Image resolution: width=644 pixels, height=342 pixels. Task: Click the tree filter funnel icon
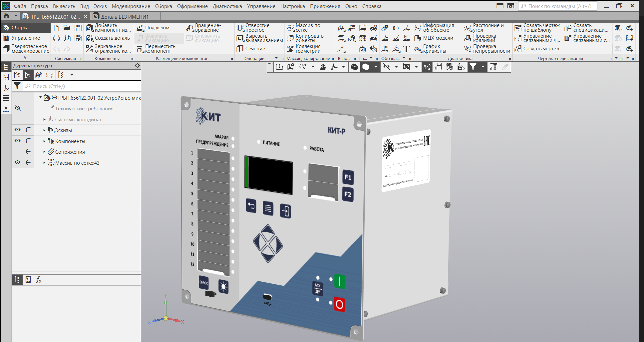(17, 86)
